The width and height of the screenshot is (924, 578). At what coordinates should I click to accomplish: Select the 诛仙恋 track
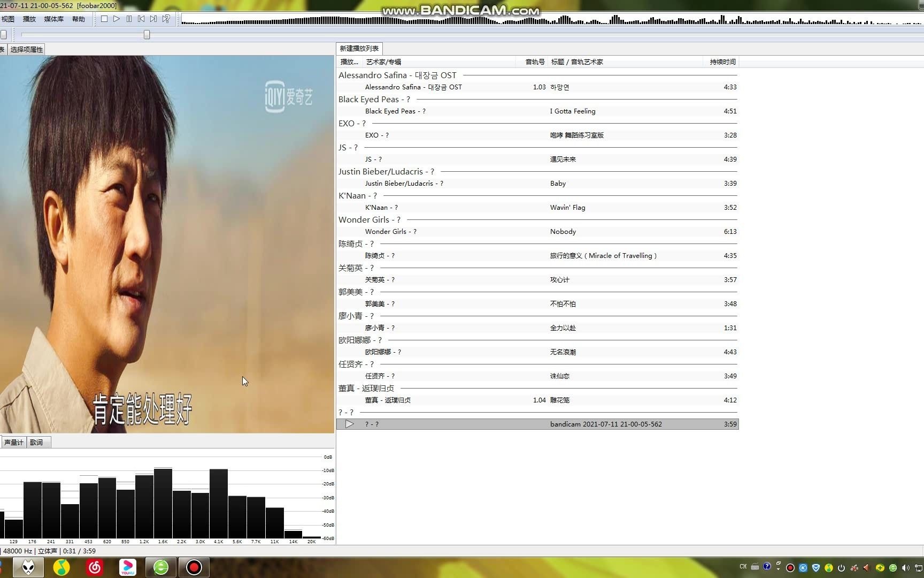tap(537, 376)
